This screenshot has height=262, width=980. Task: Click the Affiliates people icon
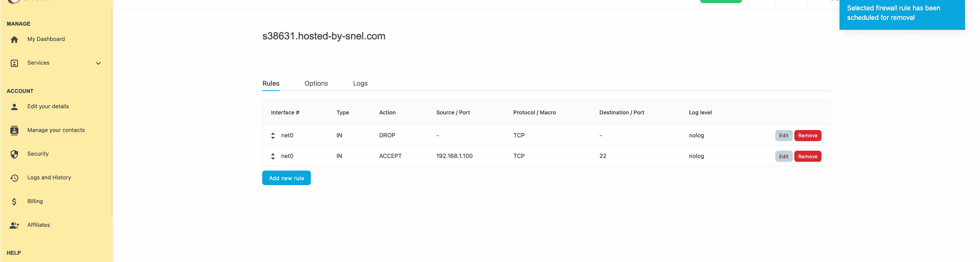[x=14, y=225]
